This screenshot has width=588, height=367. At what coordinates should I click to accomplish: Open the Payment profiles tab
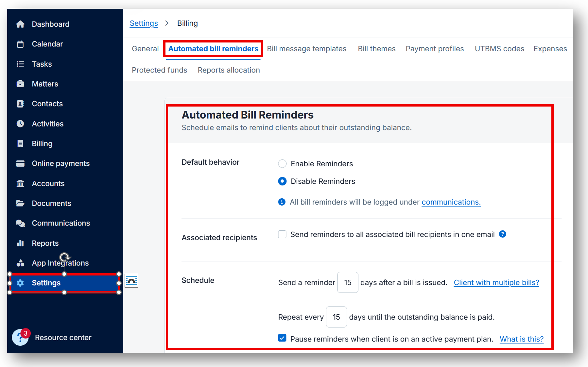(435, 48)
